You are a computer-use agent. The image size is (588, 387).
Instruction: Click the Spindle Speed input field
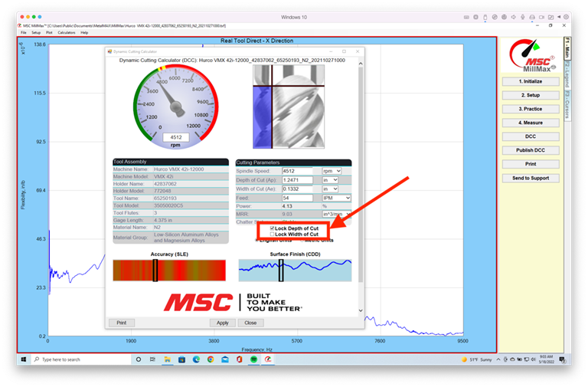click(297, 171)
